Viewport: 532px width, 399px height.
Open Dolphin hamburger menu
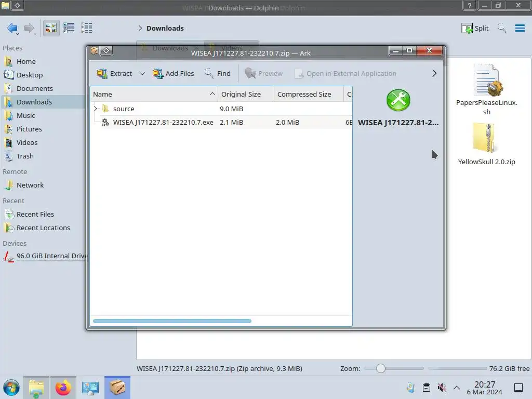coord(520,28)
